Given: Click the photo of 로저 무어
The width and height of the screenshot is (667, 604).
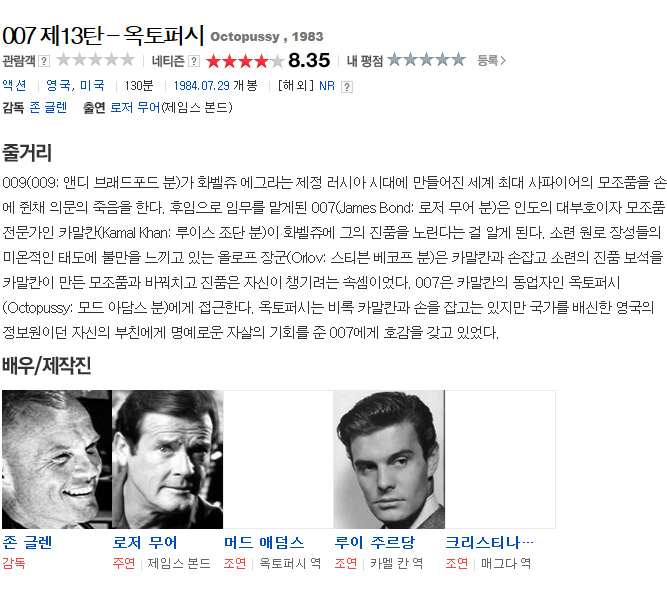Looking at the screenshot, I should (168, 459).
